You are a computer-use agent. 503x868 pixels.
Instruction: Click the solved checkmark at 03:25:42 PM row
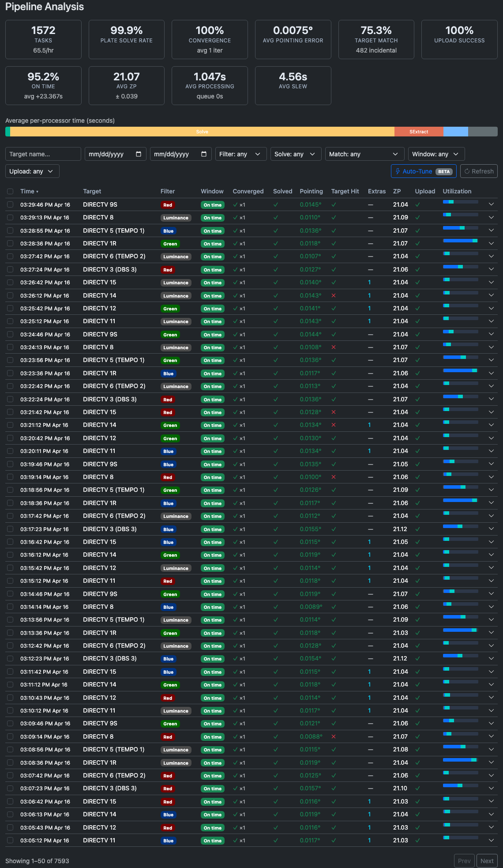coord(276,309)
